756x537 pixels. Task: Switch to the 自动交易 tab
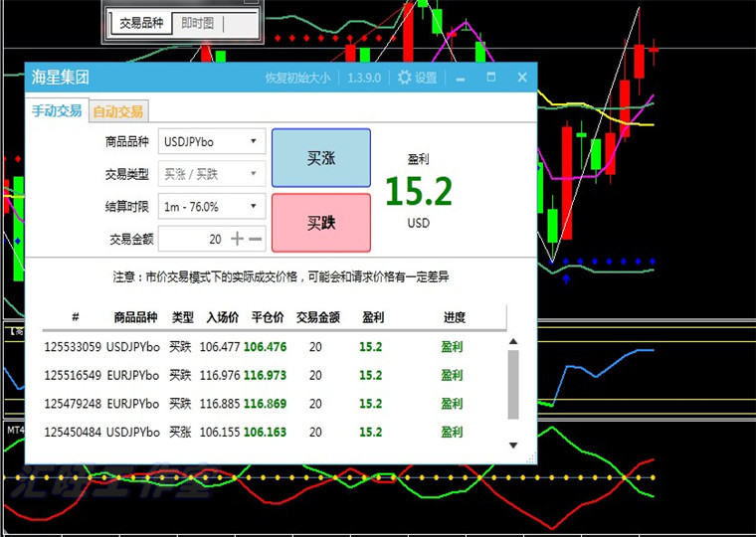[x=118, y=111]
